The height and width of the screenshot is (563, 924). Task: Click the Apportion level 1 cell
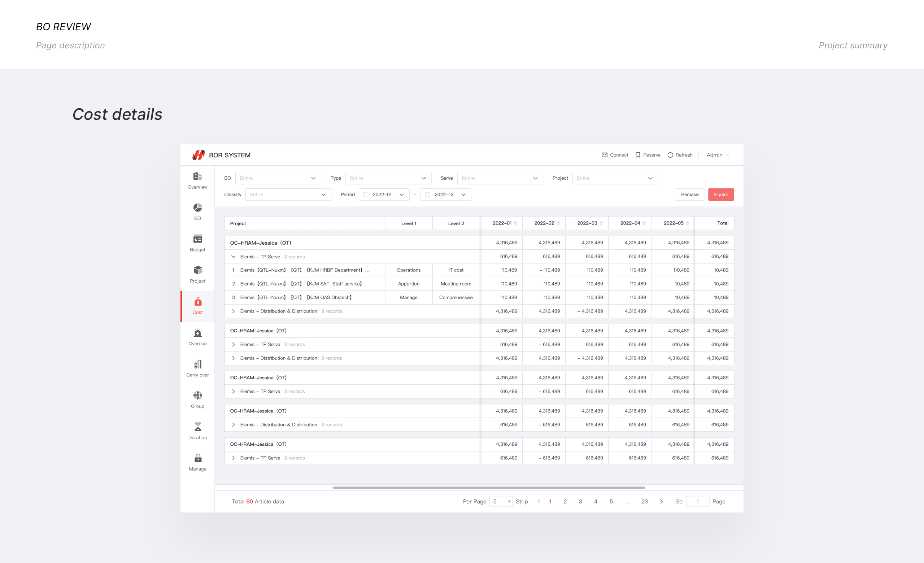click(409, 284)
